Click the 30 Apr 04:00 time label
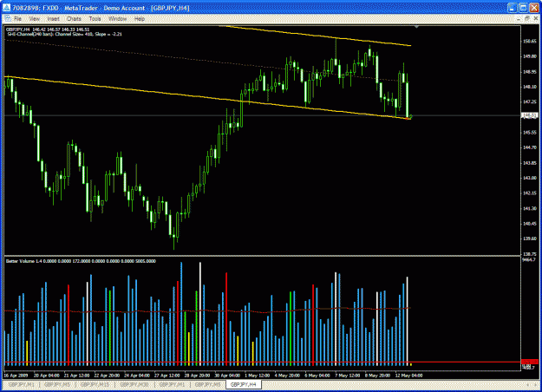 click(227, 376)
